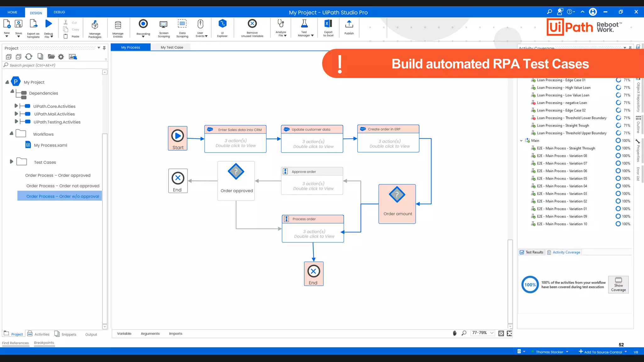Viewport: 644px width, 362px height.
Task: Open the Data Scraping tool
Action: pos(182,24)
